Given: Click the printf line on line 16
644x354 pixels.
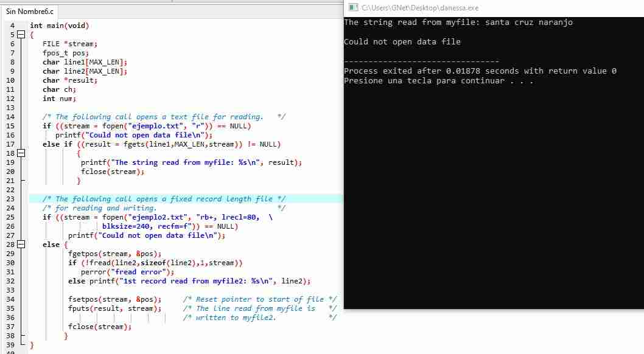Looking at the screenshot, I should tap(134, 135).
